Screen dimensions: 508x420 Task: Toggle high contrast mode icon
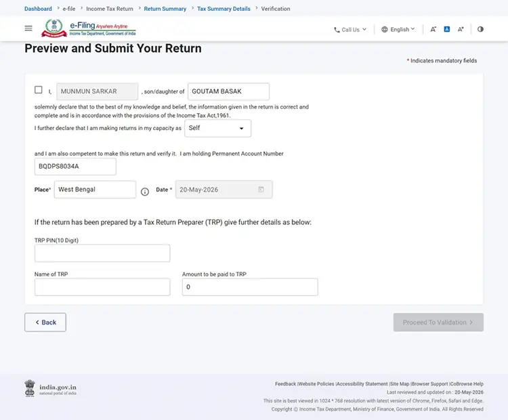[480, 29]
